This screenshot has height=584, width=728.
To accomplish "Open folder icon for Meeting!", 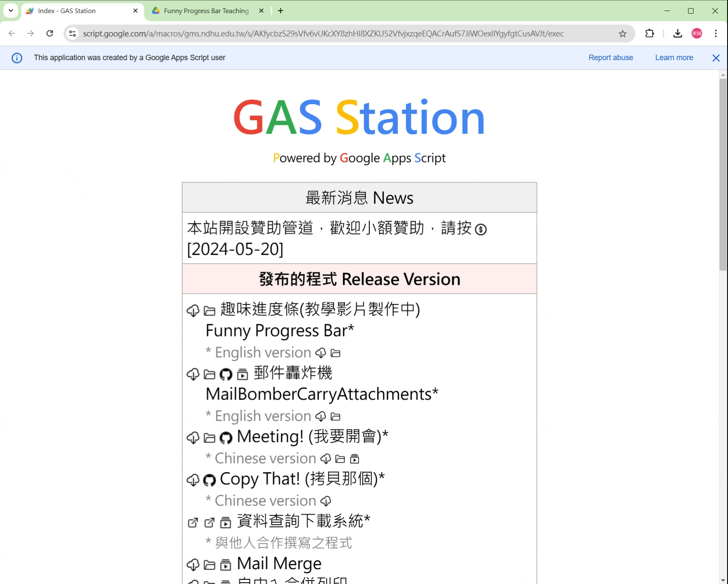I will pyautogui.click(x=209, y=438).
